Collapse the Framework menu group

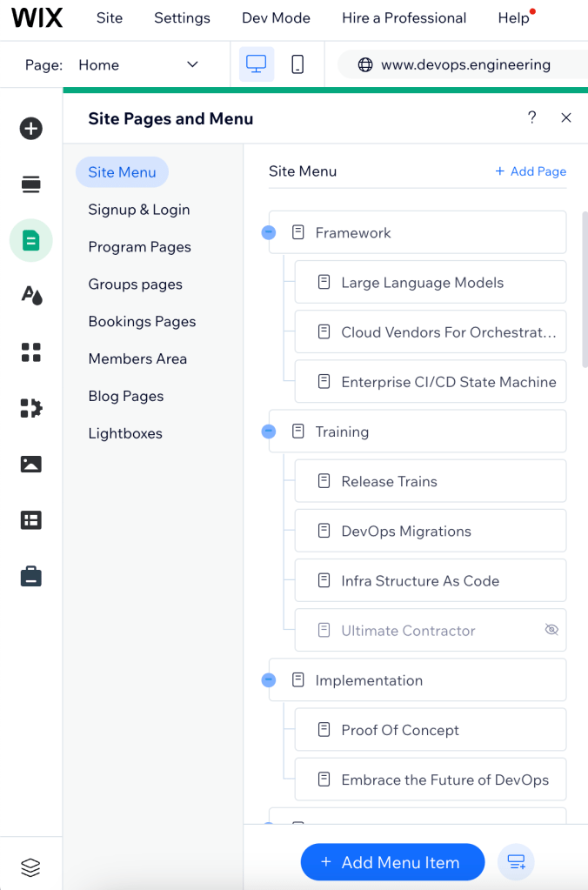click(269, 232)
